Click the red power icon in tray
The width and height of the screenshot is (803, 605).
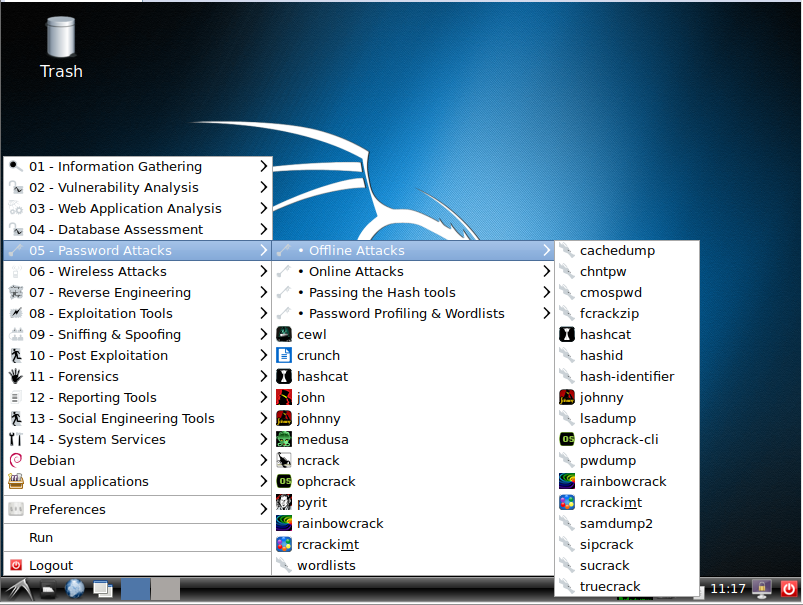click(x=789, y=589)
